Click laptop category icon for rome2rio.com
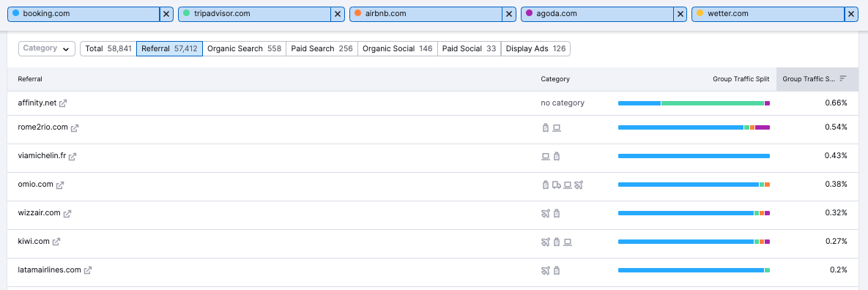Viewport: 868px width, 290px height. tap(557, 128)
